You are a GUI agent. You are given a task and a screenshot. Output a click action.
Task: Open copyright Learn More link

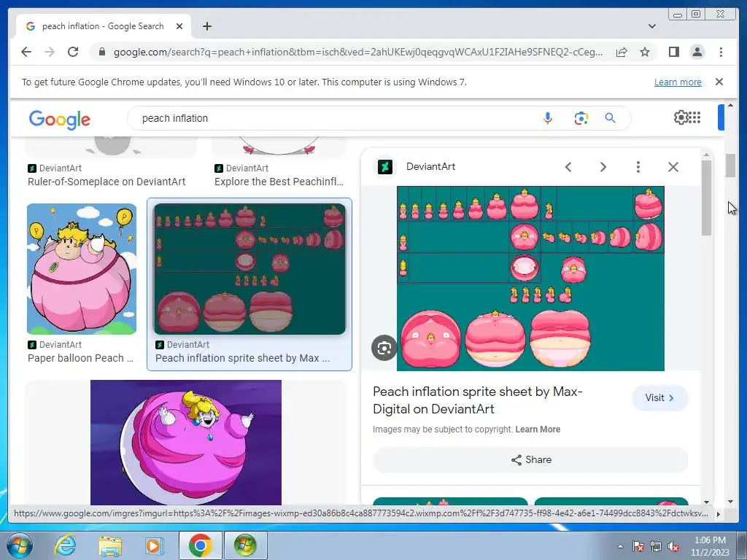[538, 429]
